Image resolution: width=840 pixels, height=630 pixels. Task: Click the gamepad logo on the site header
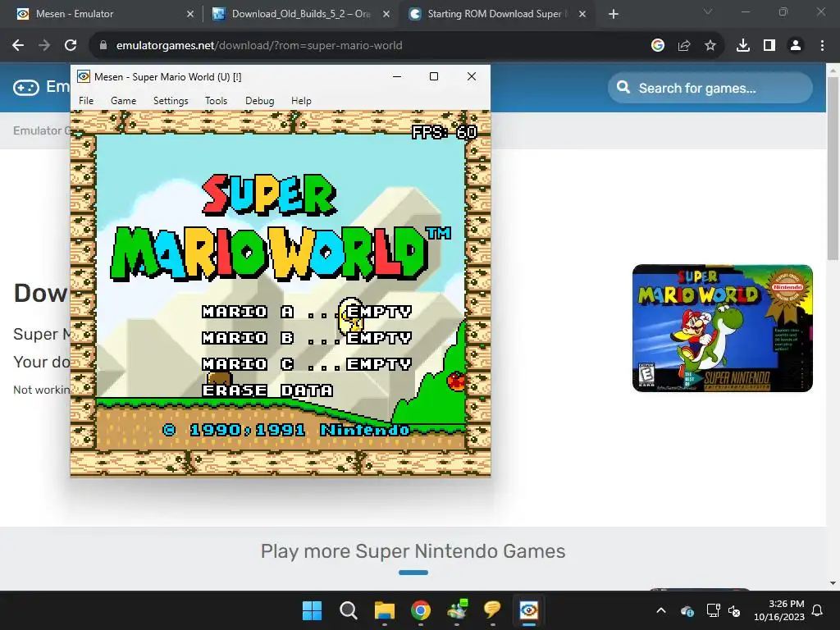pyautogui.click(x=26, y=87)
